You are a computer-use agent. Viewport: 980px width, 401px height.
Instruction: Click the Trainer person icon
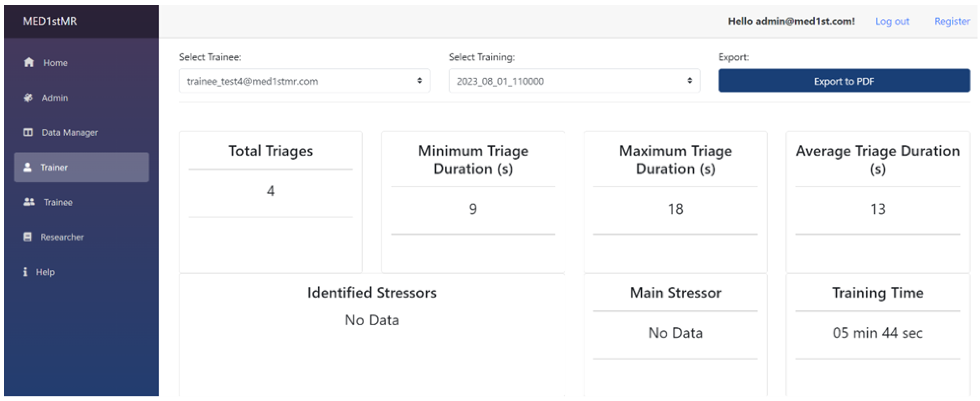click(x=28, y=167)
